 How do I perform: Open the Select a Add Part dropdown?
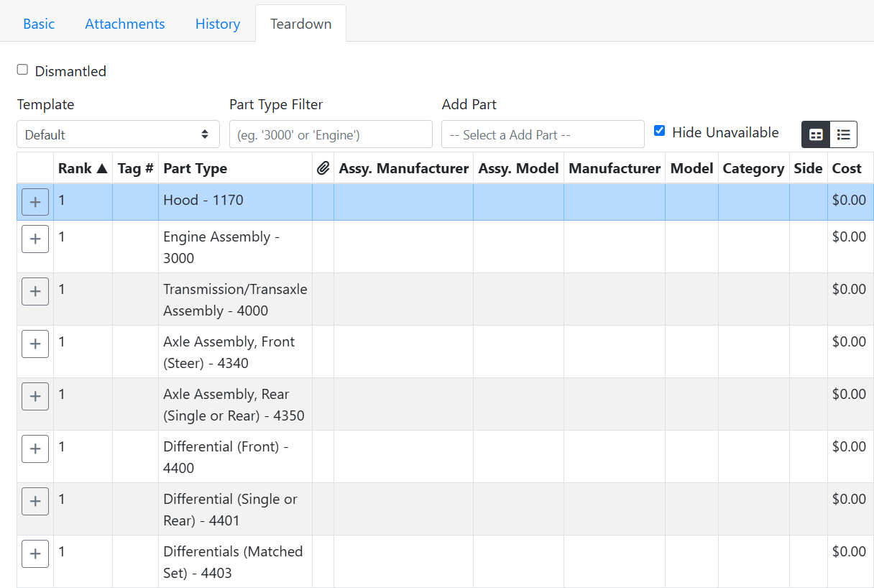tap(543, 134)
